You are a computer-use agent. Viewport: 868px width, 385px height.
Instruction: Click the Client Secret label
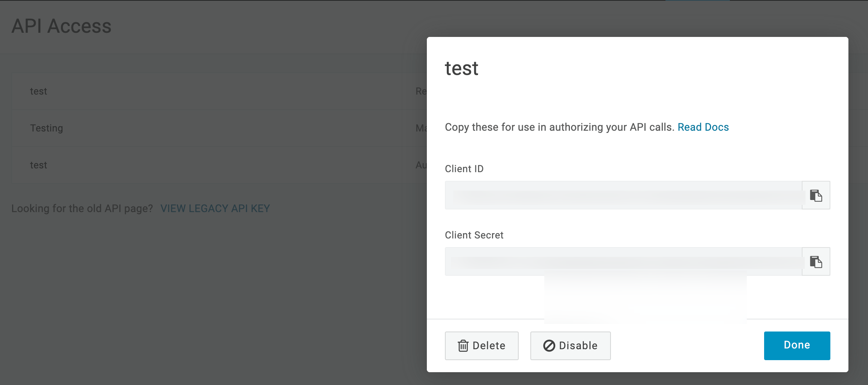point(474,235)
